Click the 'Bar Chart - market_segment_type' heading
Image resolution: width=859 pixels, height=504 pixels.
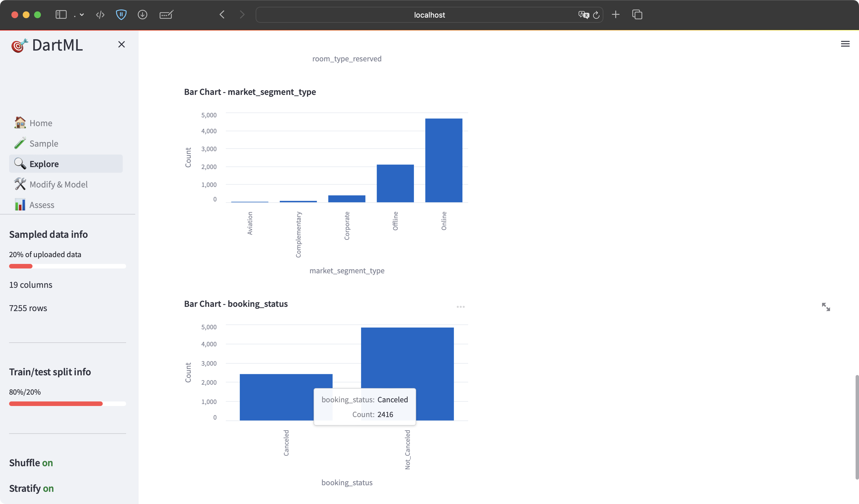[250, 92]
